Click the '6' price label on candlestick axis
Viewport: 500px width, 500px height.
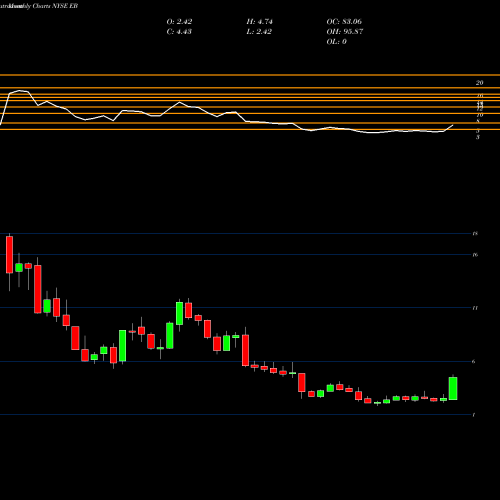pyautogui.click(x=474, y=361)
